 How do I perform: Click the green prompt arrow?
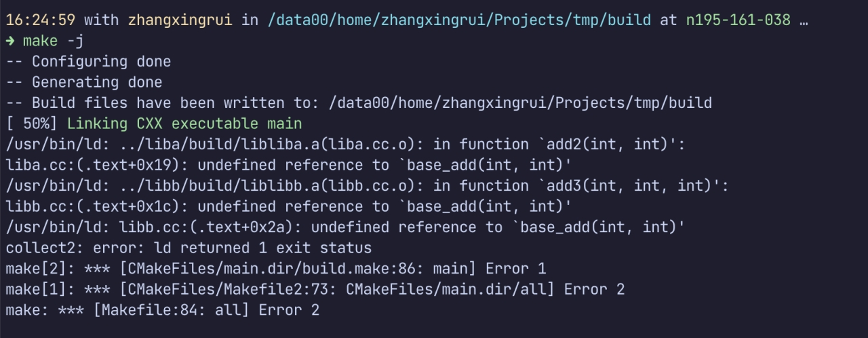[10, 41]
